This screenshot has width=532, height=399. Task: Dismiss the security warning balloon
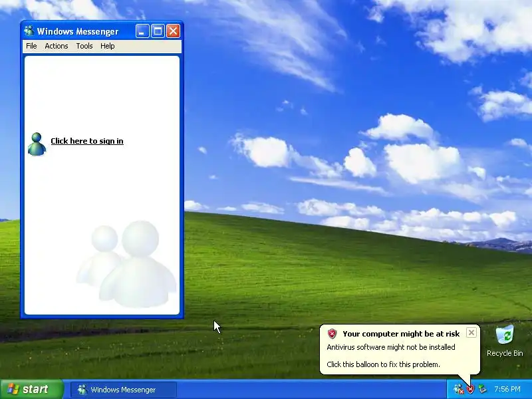pos(471,333)
